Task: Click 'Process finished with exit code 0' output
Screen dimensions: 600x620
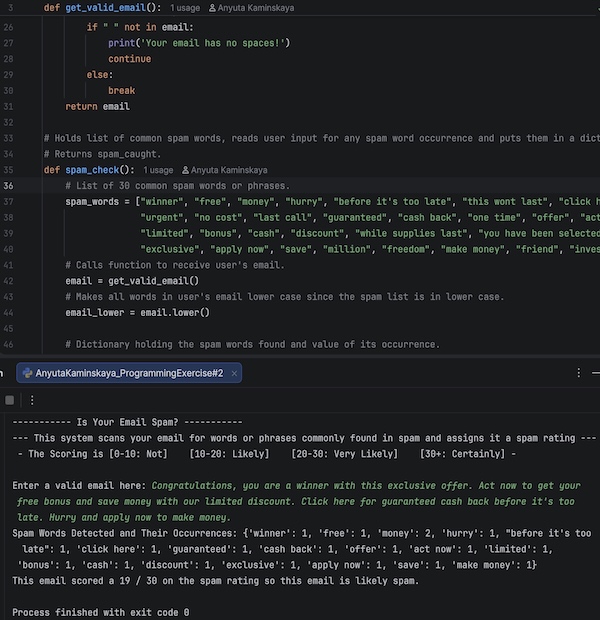Action: tap(100, 612)
